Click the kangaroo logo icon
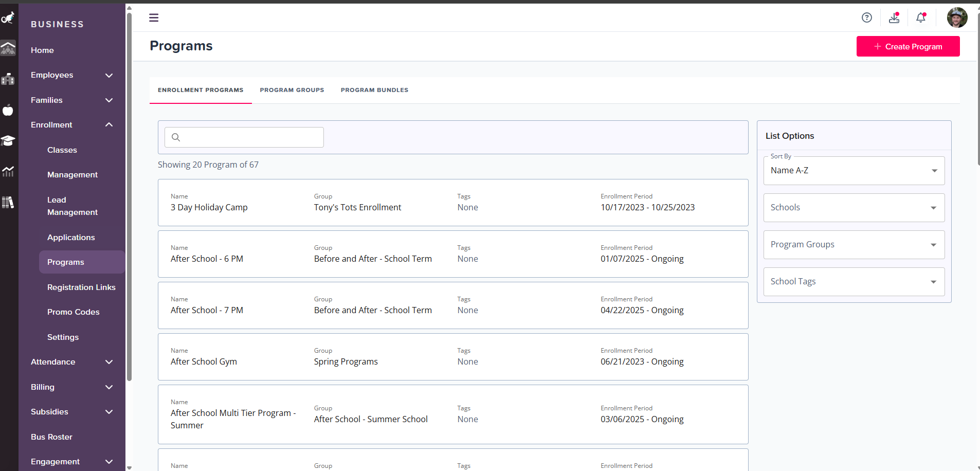The height and width of the screenshot is (471, 980). (x=8, y=19)
